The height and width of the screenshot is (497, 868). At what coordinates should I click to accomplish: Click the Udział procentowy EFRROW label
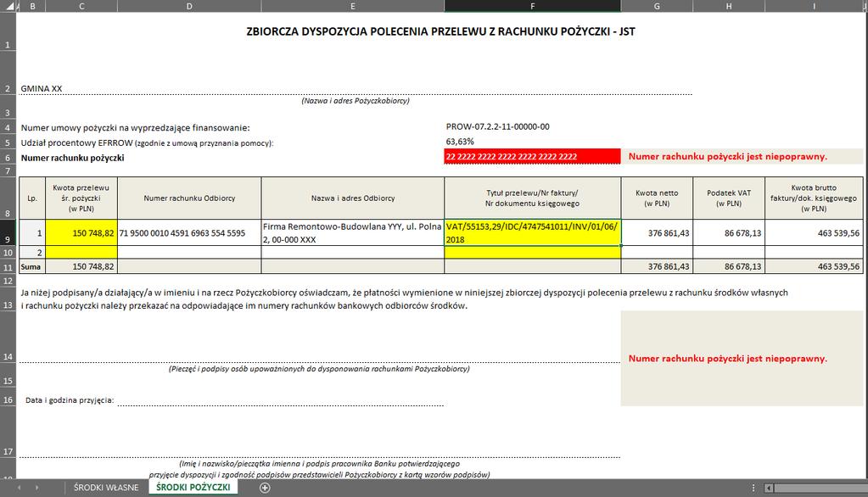click(148, 142)
